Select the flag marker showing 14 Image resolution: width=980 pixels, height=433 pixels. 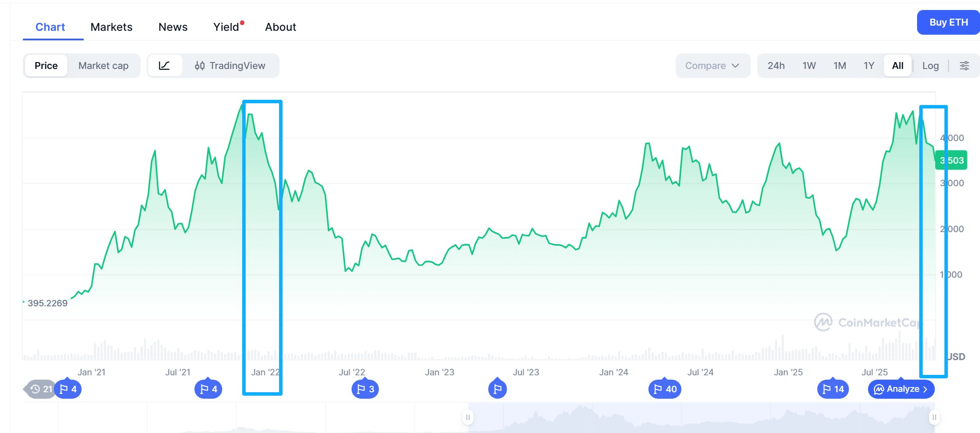coord(832,389)
